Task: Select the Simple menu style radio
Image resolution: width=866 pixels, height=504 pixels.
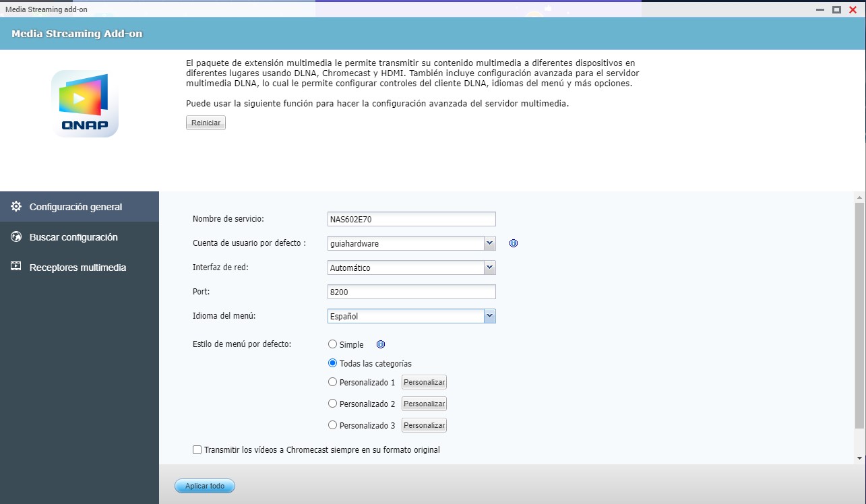Action: coord(332,344)
